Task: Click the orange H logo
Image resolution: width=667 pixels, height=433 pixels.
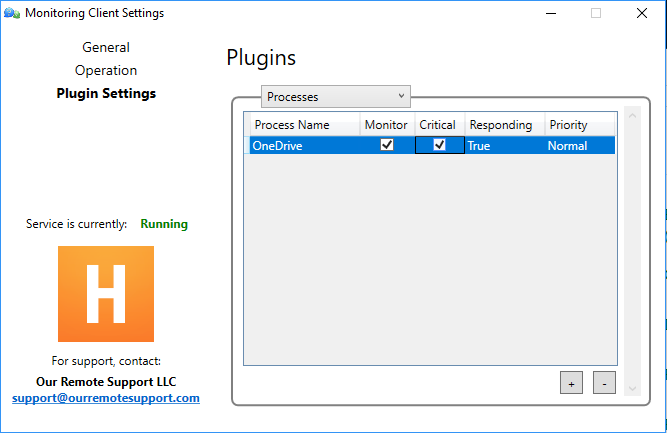Action: click(x=106, y=294)
